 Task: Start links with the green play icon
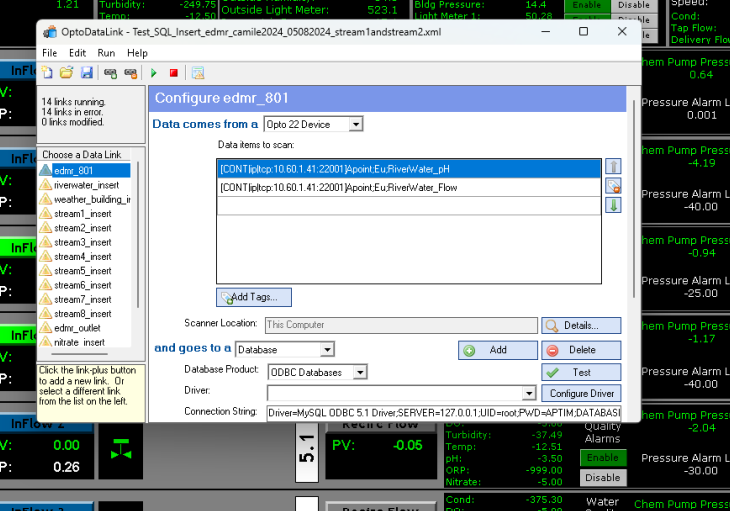[x=154, y=73]
